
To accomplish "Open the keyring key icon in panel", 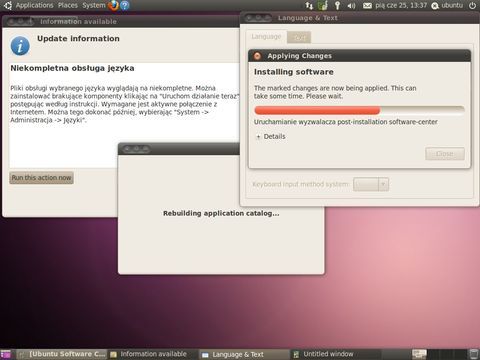I will tap(337, 5).
